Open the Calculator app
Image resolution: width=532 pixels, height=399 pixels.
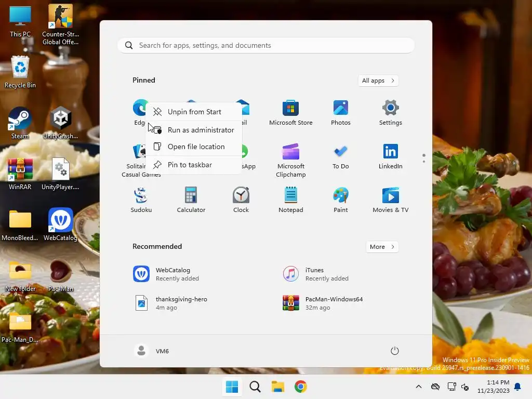tap(191, 200)
